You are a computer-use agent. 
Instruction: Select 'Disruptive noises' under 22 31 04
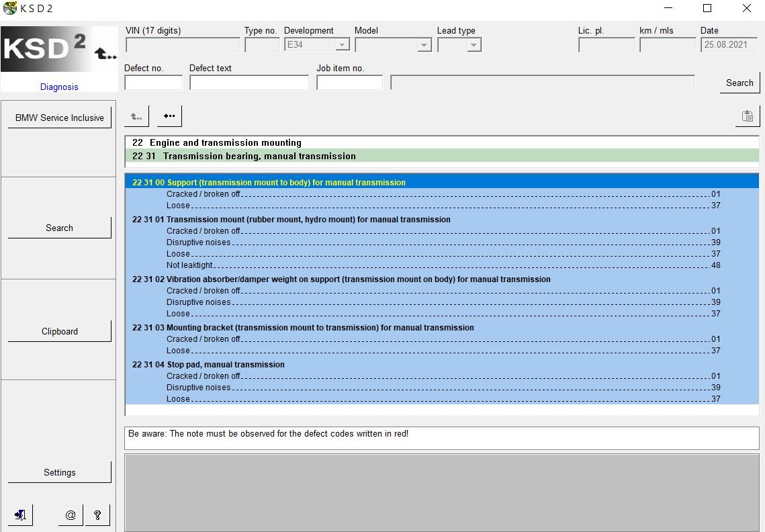(442, 388)
